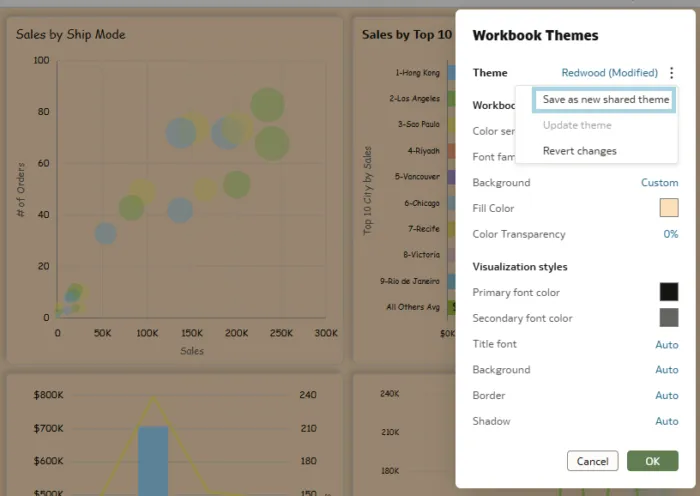Click the OK button
700x496 pixels.
pos(652,461)
